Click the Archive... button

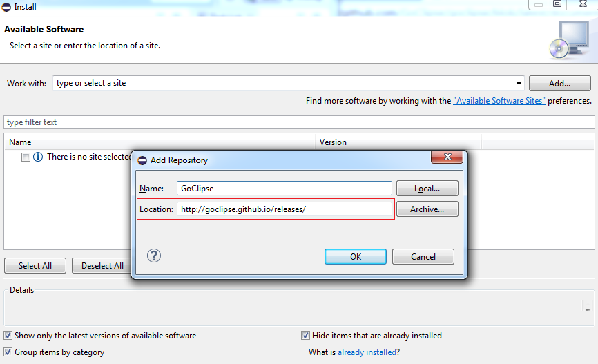pos(427,209)
